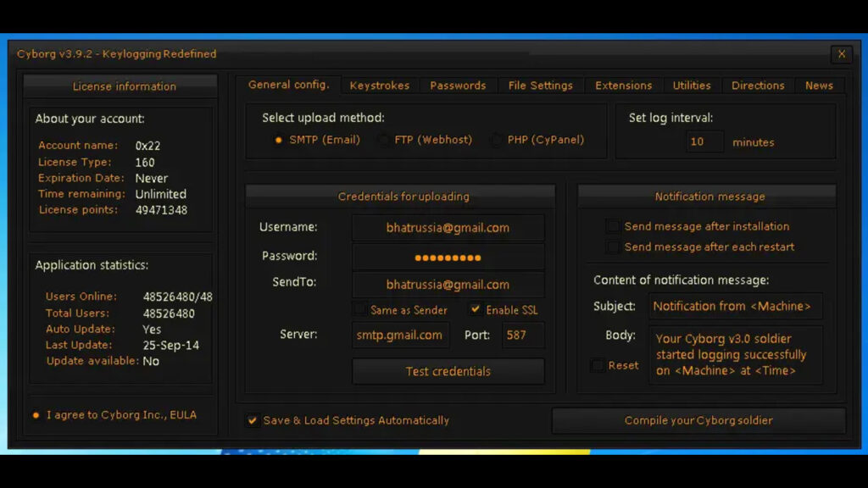The image size is (868, 488).
Task: Enable the Same as Sender checkbox
Action: (x=360, y=310)
